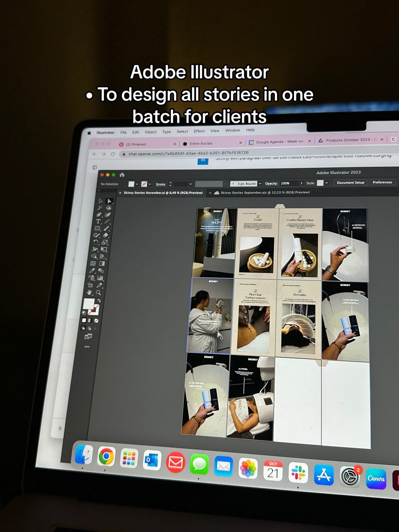
Task: Select the Scale tool
Action: pyautogui.click(x=105, y=242)
